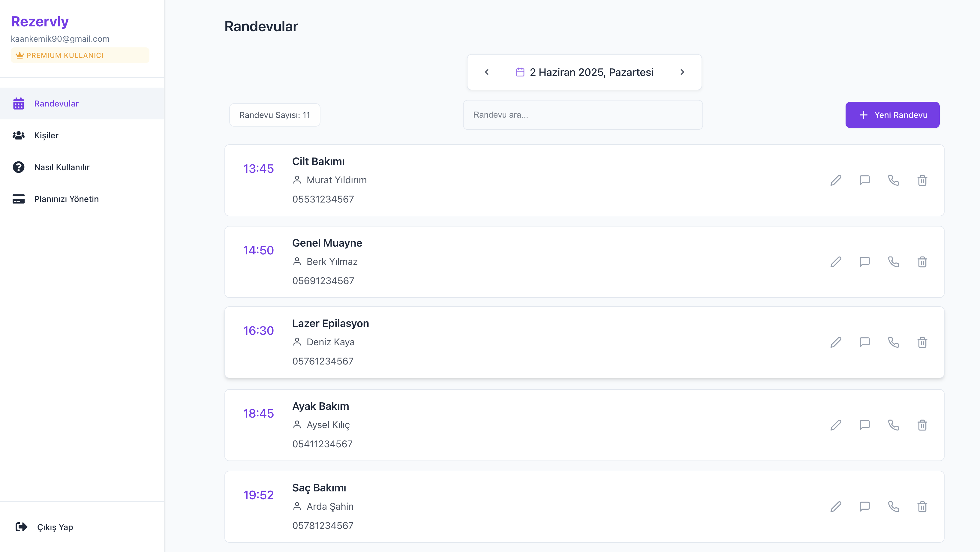Open date picker for 2 Haziran 2025
Image resolution: width=980 pixels, height=552 pixels.
(584, 72)
